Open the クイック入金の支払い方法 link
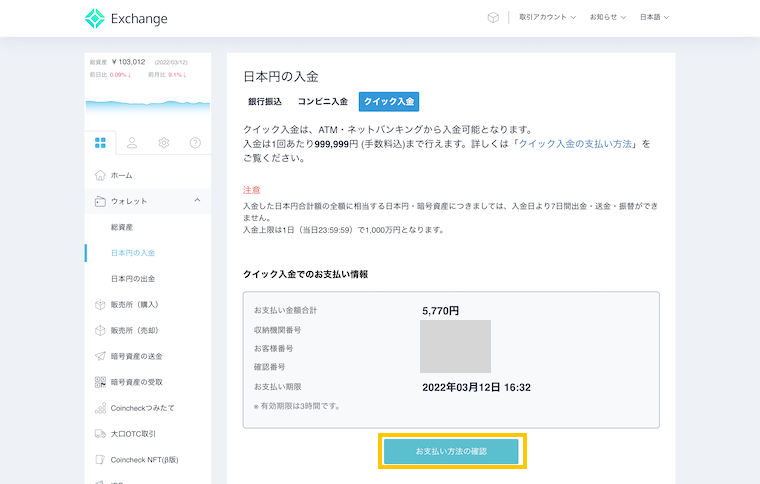This screenshot has width=760, height=484. tap(574, 144)
